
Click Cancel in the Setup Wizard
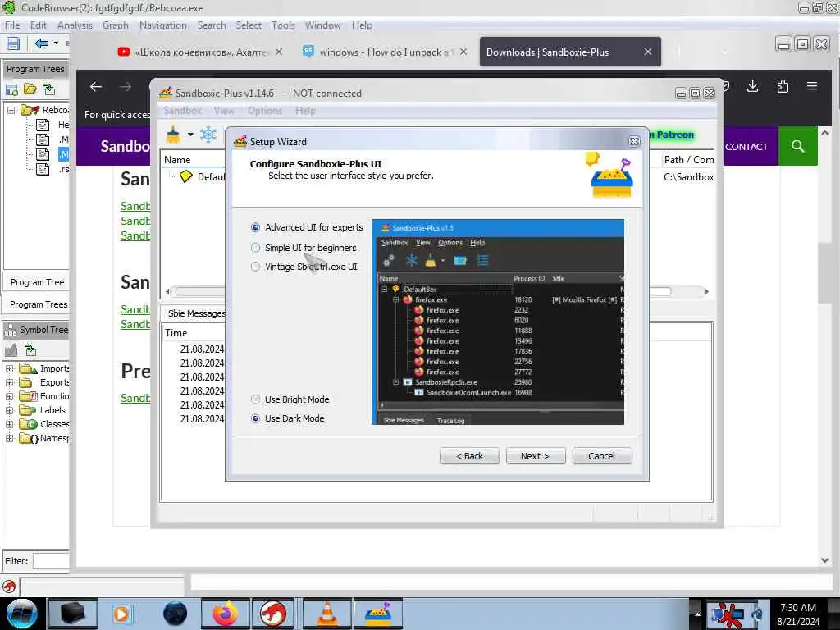(x=601, y=456)
